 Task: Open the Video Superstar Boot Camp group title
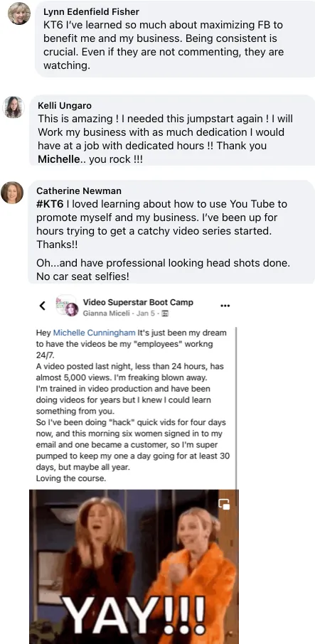coord(138,302)
